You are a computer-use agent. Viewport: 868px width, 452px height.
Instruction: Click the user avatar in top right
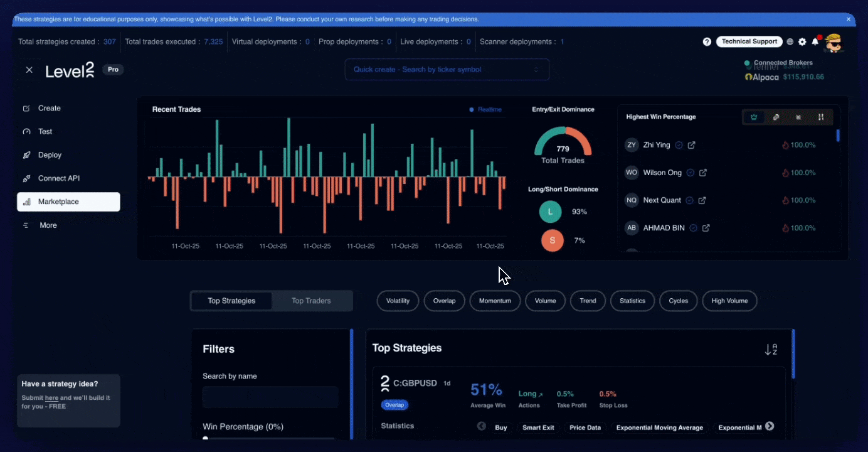(x=834, y=42)
